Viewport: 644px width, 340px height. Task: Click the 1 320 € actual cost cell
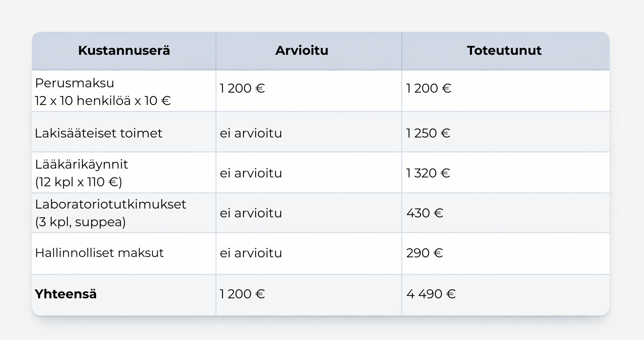pyautogui.click(x=428, y=173)
